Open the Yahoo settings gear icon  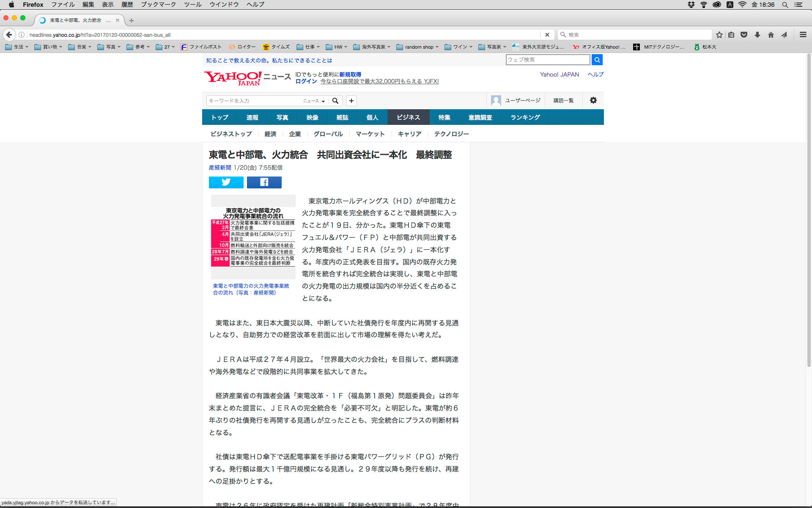coord(593,100)
